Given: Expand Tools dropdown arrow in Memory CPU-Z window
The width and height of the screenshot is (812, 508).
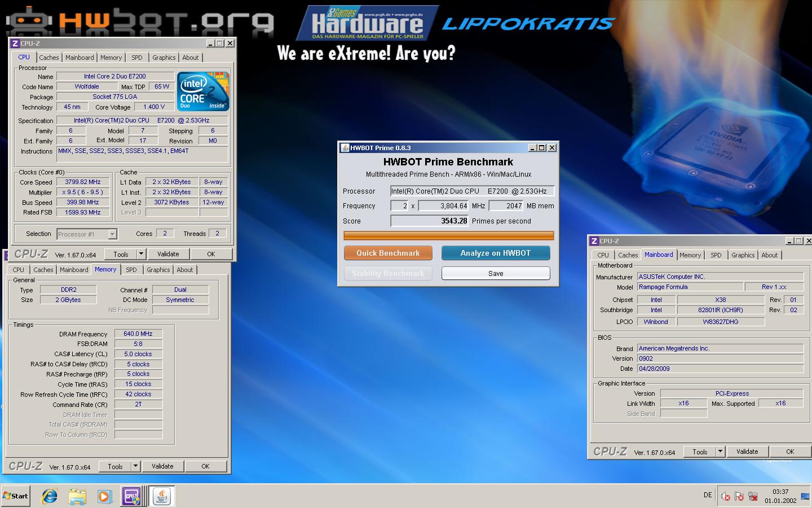Looking at the screenshot, I should [x=136, y=466].
